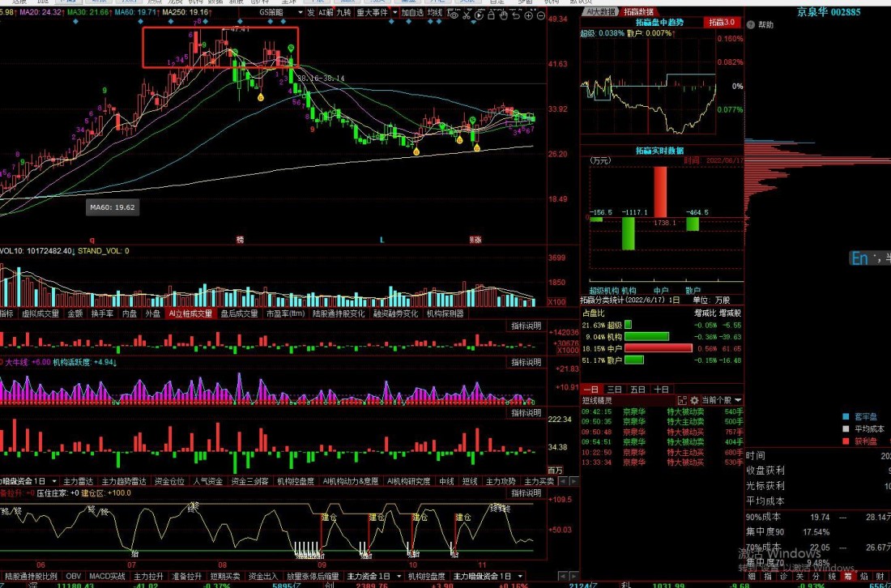Screen dimensions: 891x588
Task: Select the AI机构动力&意愿 tab
Action: tap(351, 481)
